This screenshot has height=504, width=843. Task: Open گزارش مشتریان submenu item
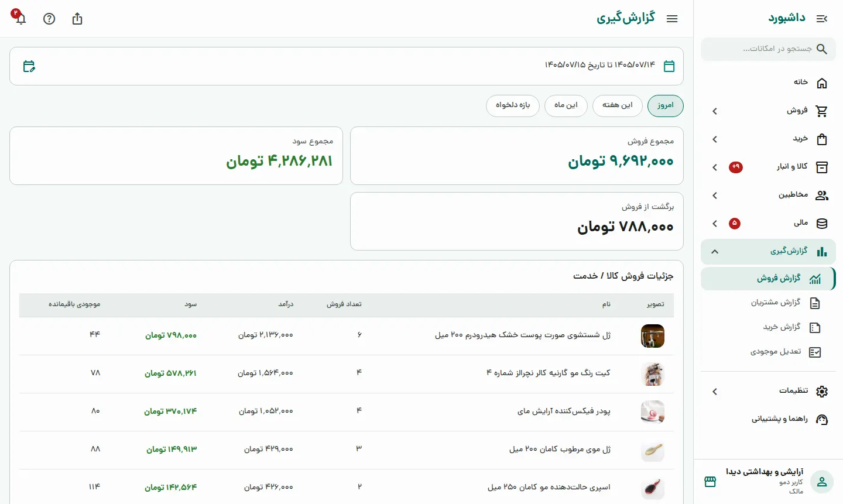pos(768,303)
